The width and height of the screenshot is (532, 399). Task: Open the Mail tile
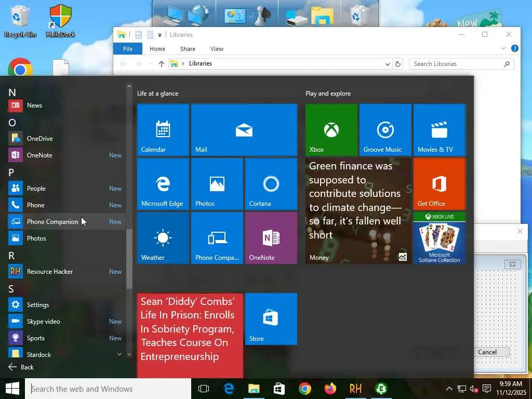pos(244,130)
